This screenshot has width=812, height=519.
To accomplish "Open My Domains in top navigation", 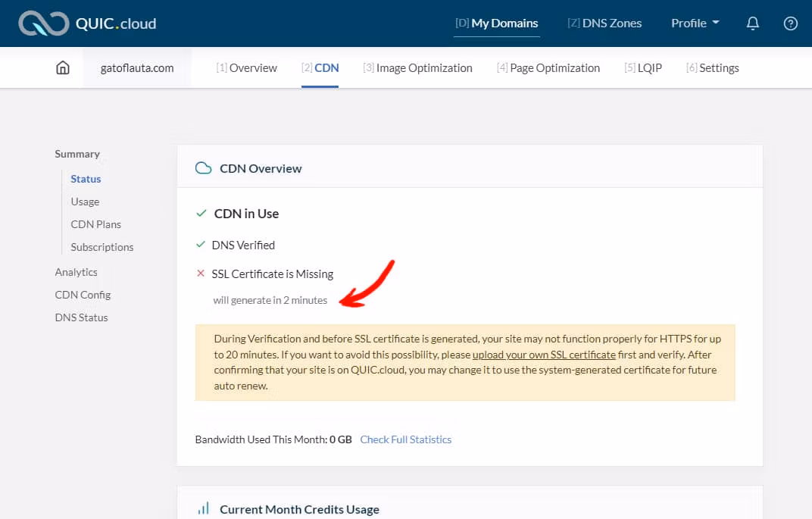I will point(497,23).
